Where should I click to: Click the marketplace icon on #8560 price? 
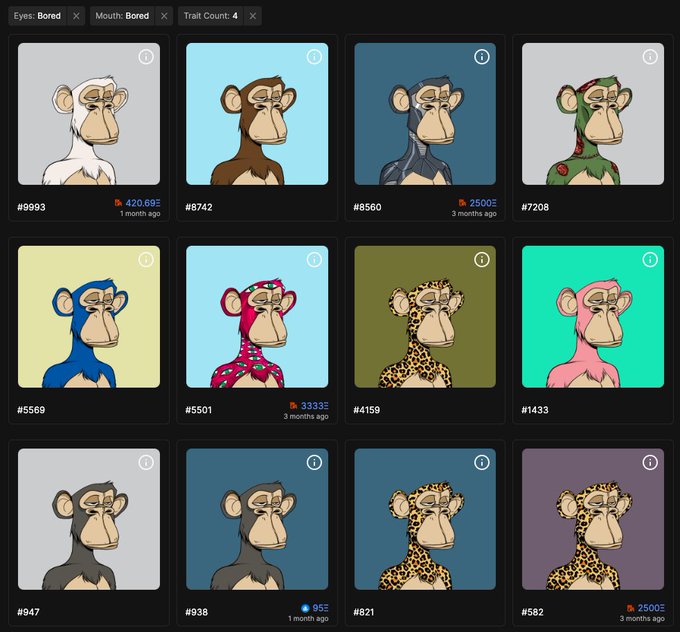click(x=462, y=203)
